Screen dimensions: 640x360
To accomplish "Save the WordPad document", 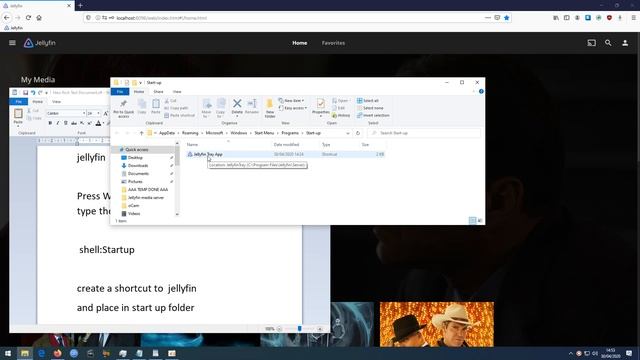I will [x=25, y=93].
